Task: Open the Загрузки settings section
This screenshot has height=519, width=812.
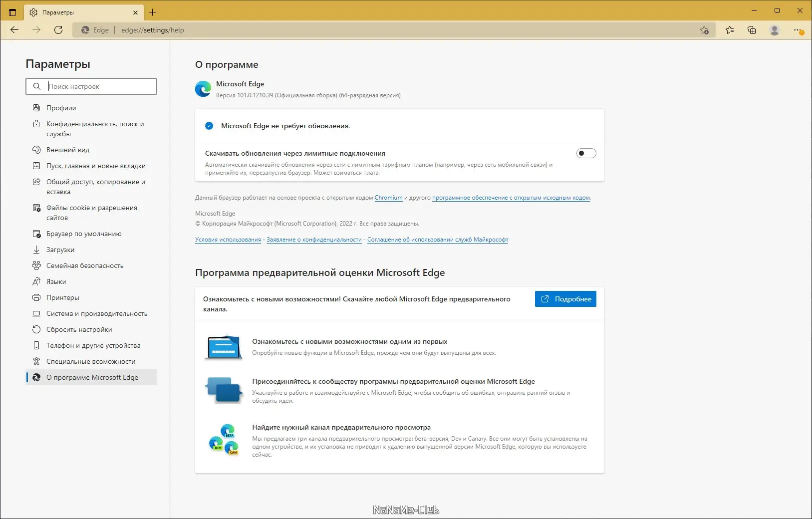Action: 91,250
